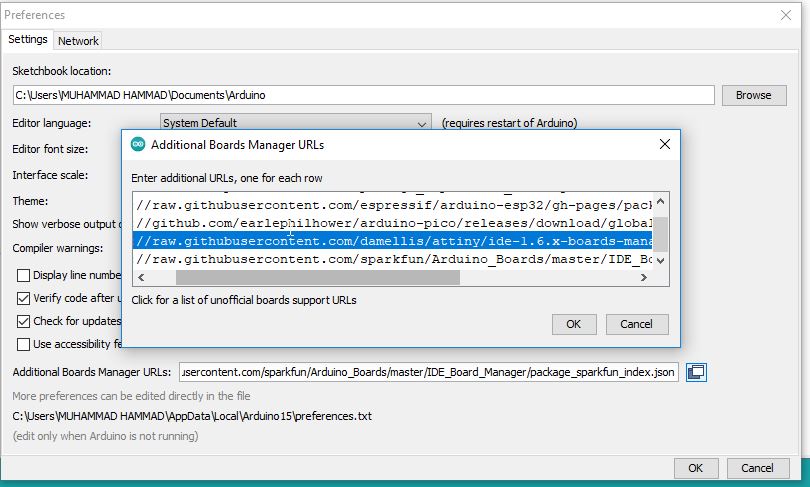Viewport: 810px width, 487px height.
Task: Open the preferences.txt file path link
Action: 192,416
